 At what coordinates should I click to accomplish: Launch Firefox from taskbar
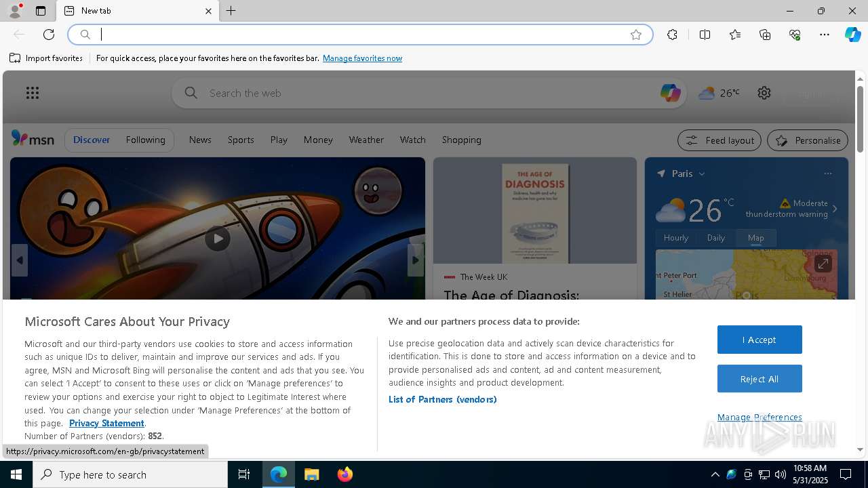(344, 474)
